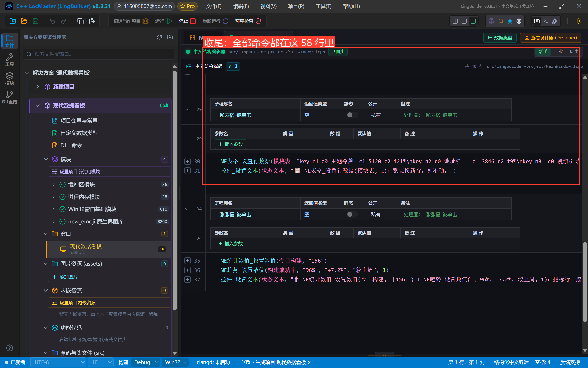
Task: Click the open folder toolbar icon
Action: (x=24, y=21)
